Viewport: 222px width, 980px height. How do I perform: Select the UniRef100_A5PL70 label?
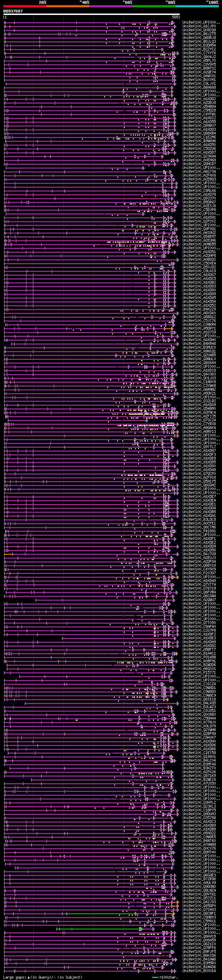click(199, 60)
